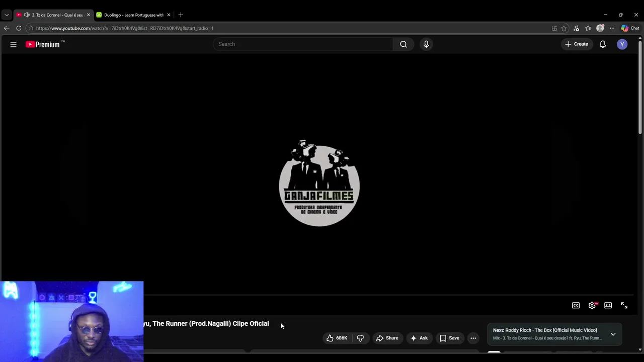Like the video showing 686K

337,338
